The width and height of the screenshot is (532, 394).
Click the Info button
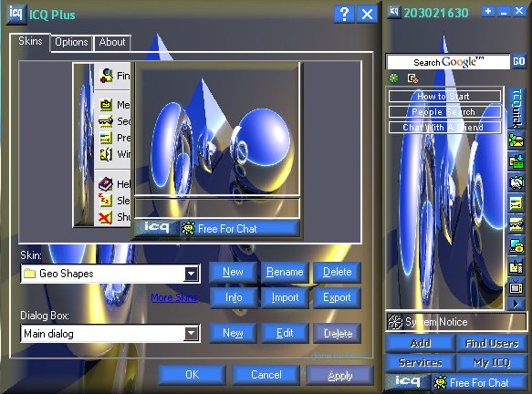[x=234, y=297]
